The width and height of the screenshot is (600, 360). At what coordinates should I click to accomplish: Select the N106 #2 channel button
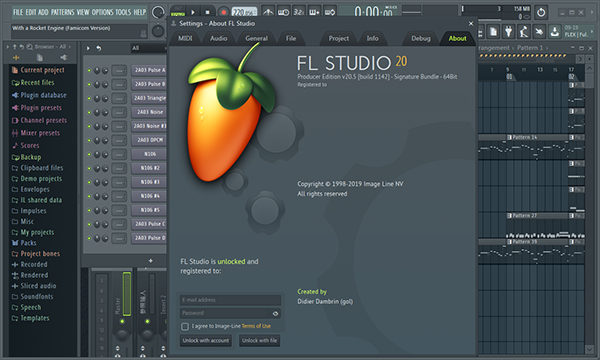tap(150, 168)
